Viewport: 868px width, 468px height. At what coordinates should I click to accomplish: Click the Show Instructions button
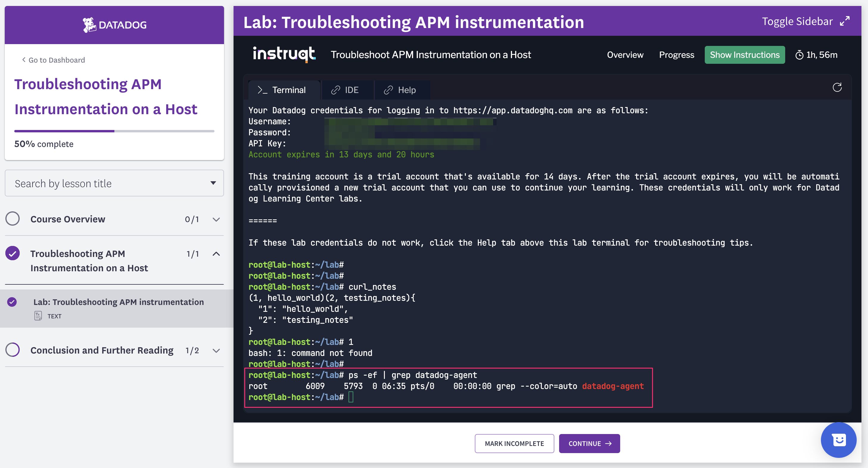tap(745, 55)
